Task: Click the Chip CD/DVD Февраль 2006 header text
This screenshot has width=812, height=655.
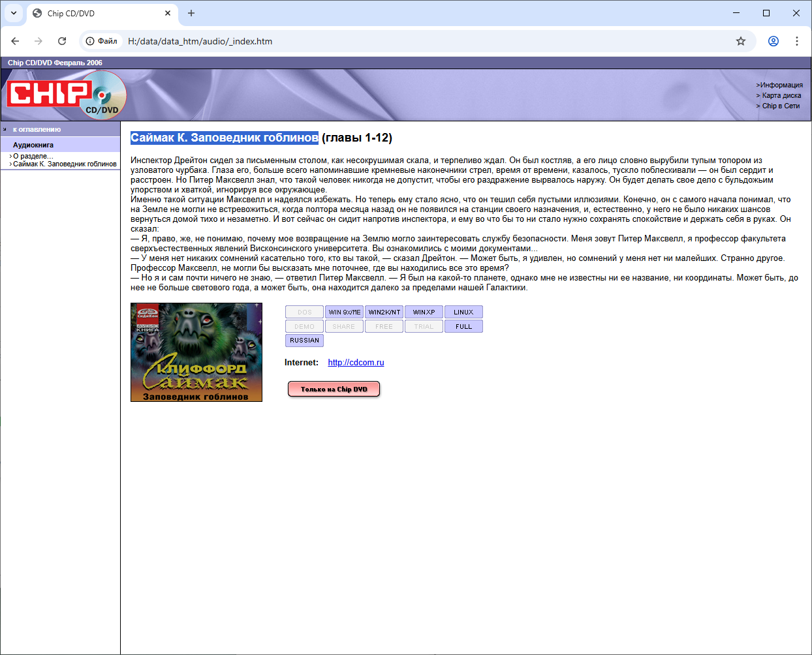Action: click(55, 63)
